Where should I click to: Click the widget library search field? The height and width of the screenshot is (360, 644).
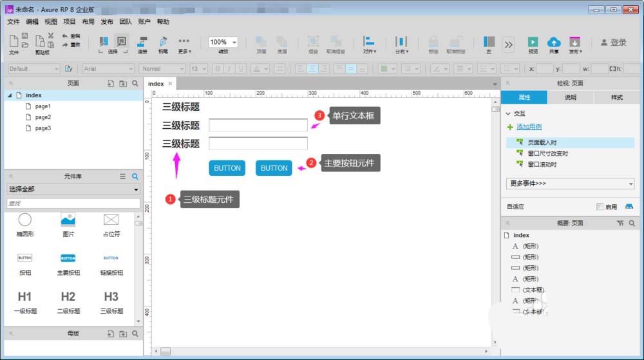73,204
